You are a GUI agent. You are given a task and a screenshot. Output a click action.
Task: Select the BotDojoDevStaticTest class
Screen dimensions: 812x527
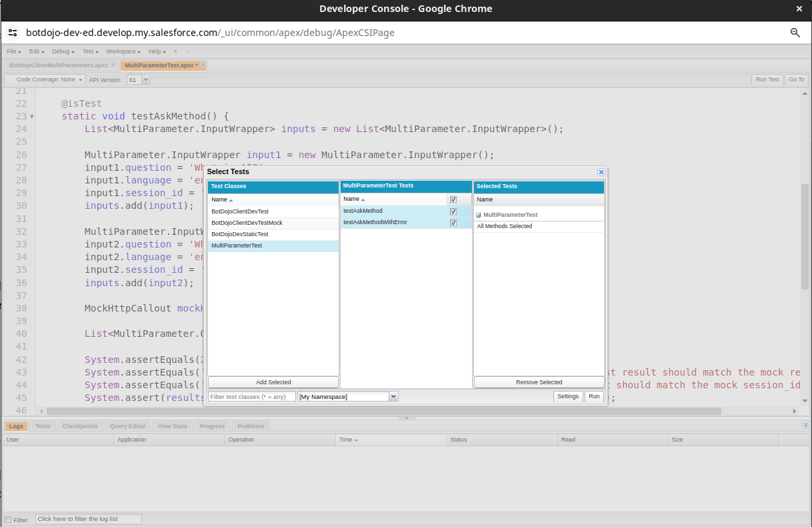coord(273,234)
